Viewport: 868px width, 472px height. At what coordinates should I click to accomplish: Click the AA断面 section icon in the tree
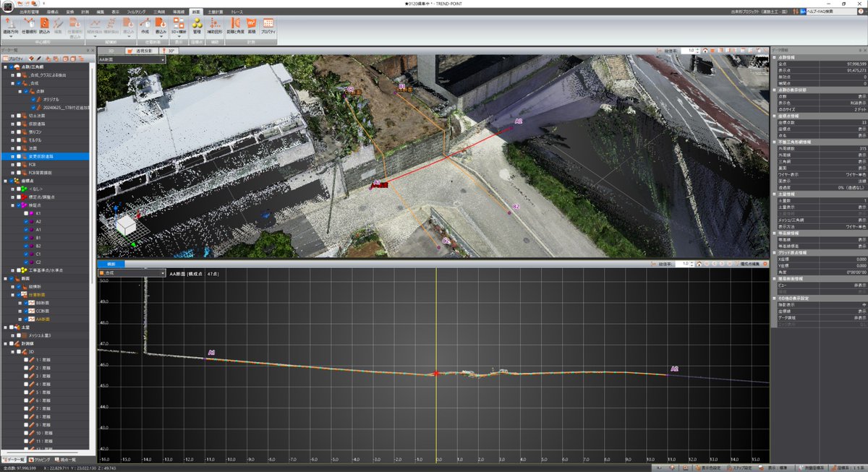(30, 319)
